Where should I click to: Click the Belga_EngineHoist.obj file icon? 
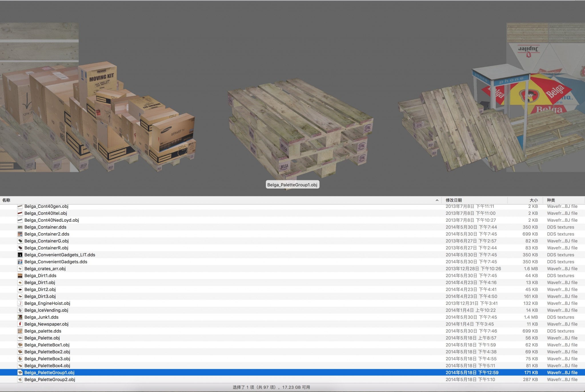click(20, 303)
